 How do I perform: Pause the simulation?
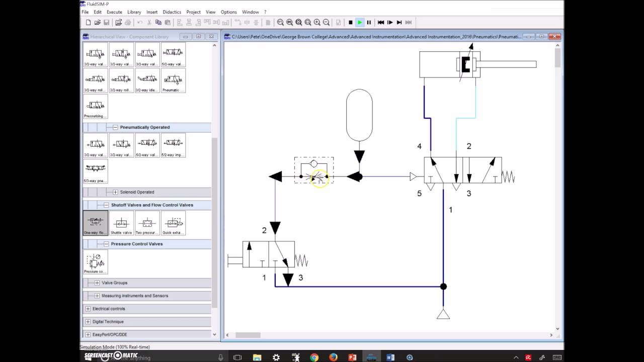click(369, 22)
